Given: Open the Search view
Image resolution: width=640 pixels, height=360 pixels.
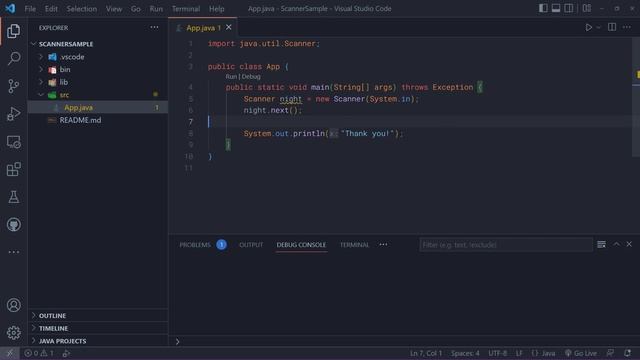Looking at the screenshot, I should point(13,58).
